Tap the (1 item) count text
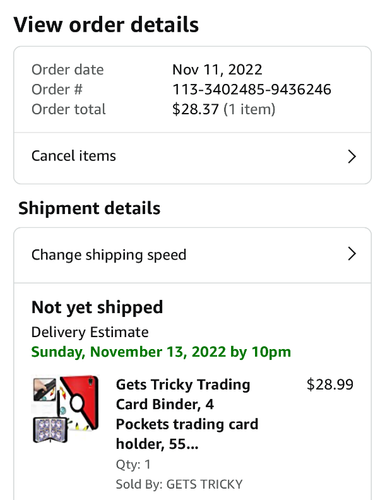Screen dimensions: 385x500 tap(249, 109)
